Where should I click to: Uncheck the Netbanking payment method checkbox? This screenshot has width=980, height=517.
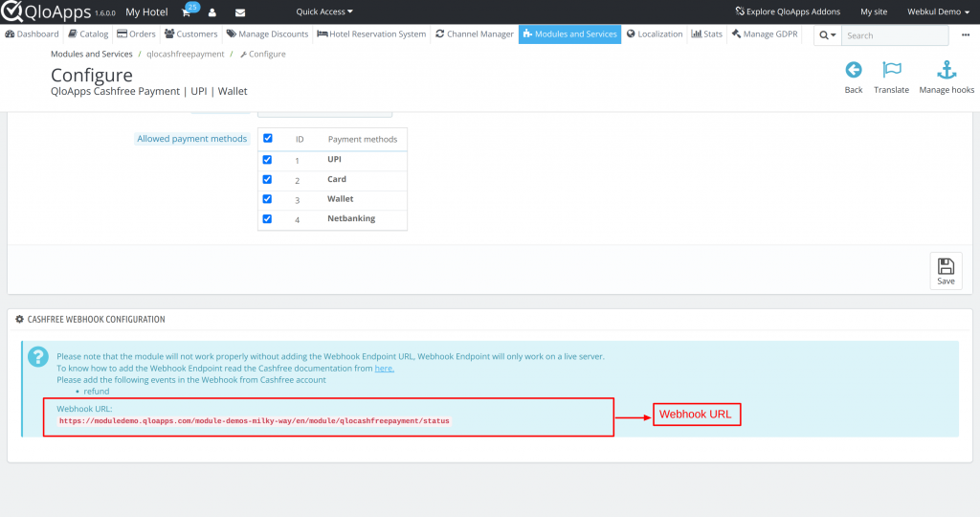[x=267, y=219]
